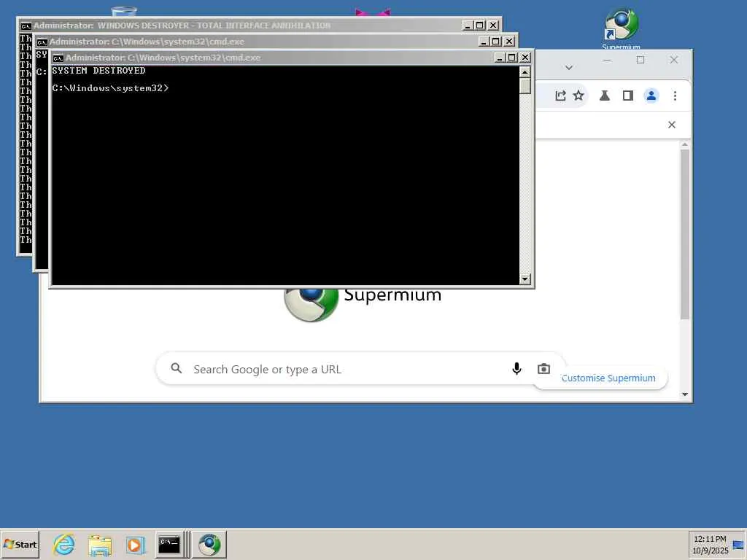Viewport: 747px width, 560px height.
Task: Close the WINDOWS DESTROYER console window
Action: click(493, 26)
